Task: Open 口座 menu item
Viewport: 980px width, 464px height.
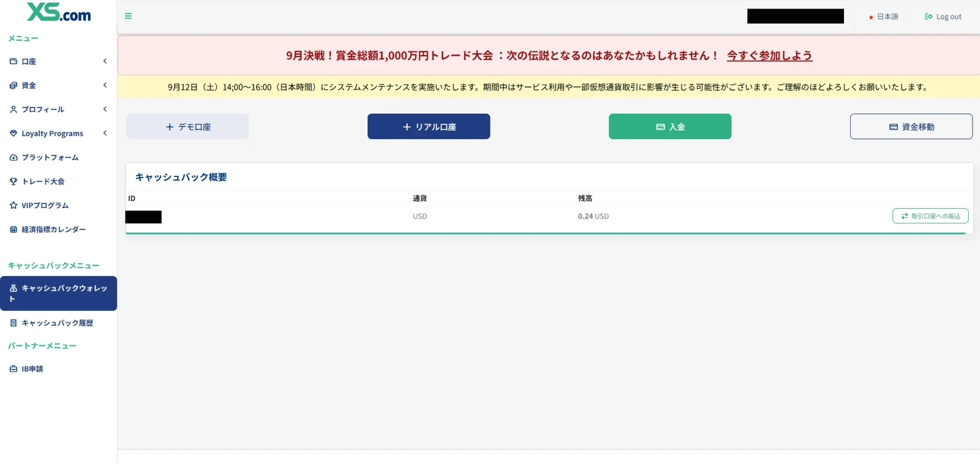Action: click(x=58, y=61)
